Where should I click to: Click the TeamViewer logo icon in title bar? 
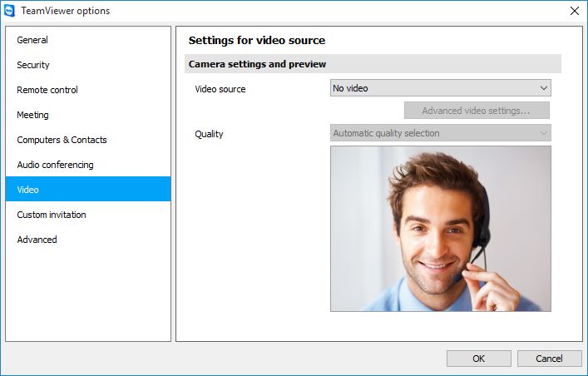coord(8,11)
